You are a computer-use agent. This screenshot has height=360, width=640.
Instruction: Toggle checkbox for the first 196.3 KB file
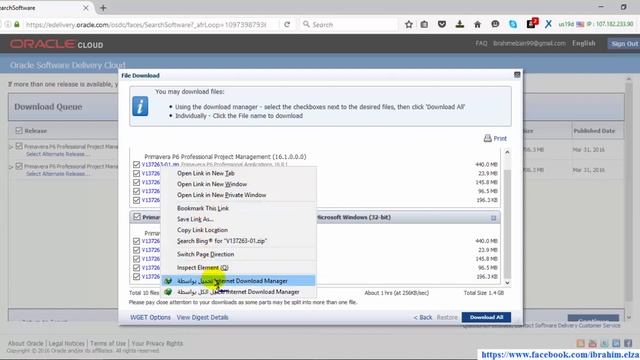136,200
